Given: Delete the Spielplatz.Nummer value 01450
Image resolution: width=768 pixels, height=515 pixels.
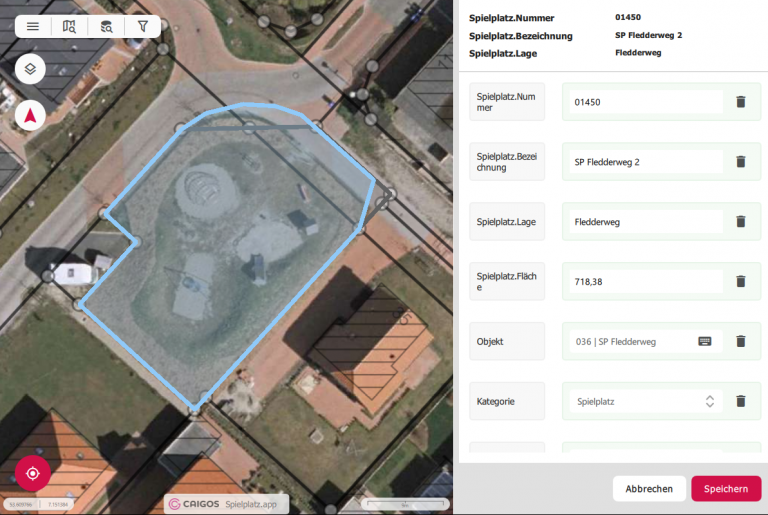Looking at the screenshot, I should tap(741, 102).
